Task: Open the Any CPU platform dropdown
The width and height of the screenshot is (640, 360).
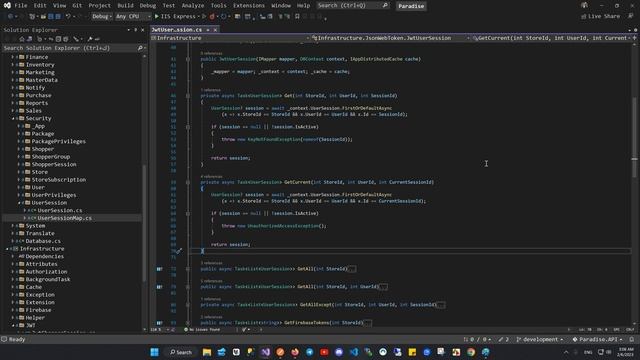Action: [133, 16]
